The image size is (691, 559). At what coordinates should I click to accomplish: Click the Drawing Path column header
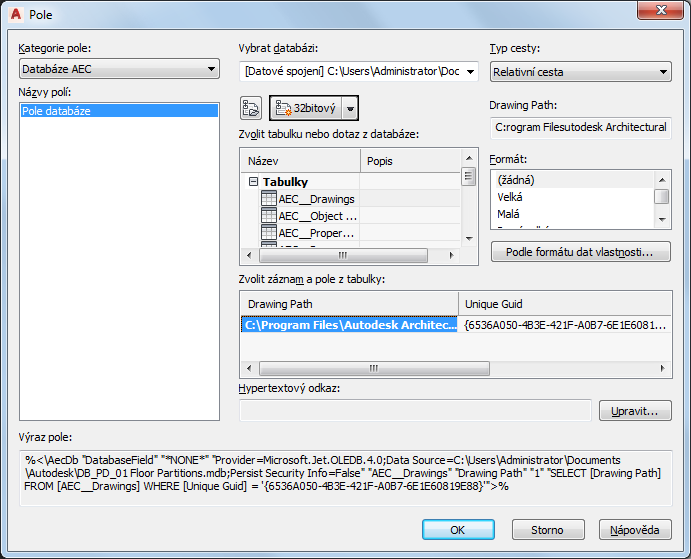[x=349, y=304]
